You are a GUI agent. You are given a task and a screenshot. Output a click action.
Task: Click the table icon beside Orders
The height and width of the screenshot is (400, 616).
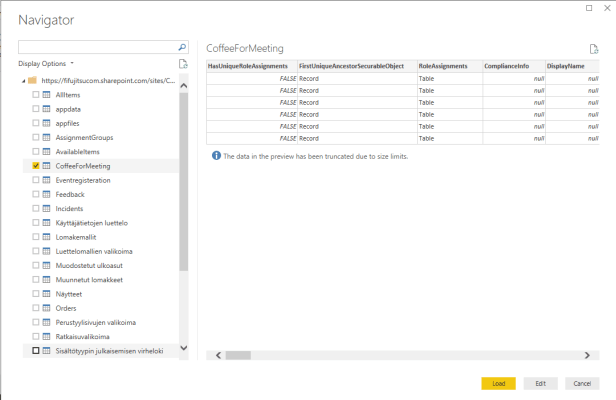tap(46, 308)
